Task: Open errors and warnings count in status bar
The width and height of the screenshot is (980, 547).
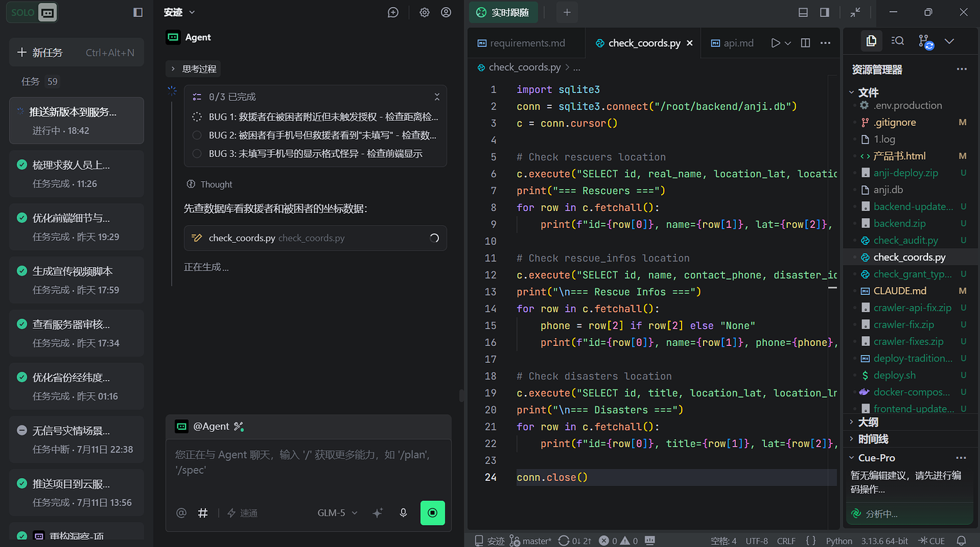Action: (x=619, y=541)
